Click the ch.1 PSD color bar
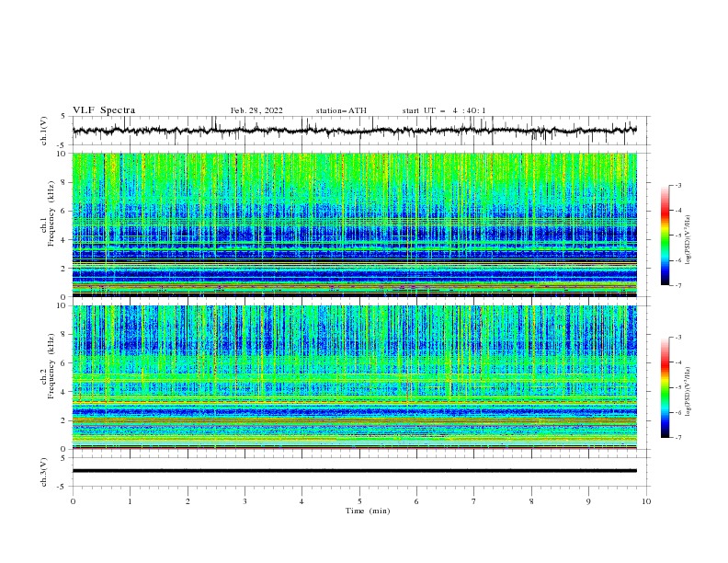This screenshot has height=563, width=728. pyautogui.click(x=665, y=236)
